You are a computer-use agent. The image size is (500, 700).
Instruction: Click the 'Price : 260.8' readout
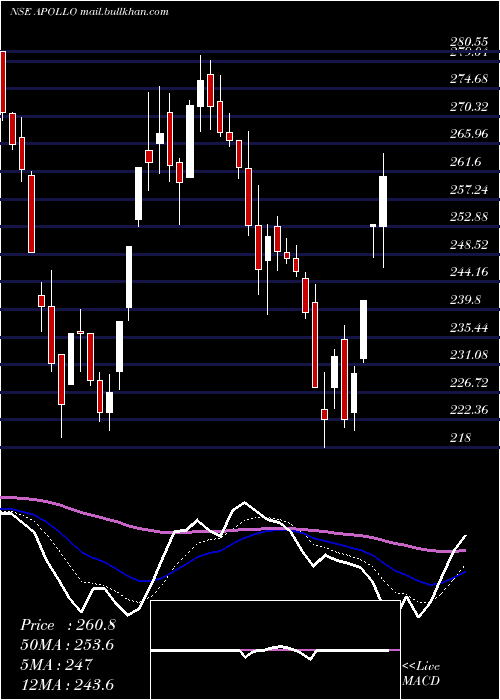pyautogui.click(x=68, y=625)
